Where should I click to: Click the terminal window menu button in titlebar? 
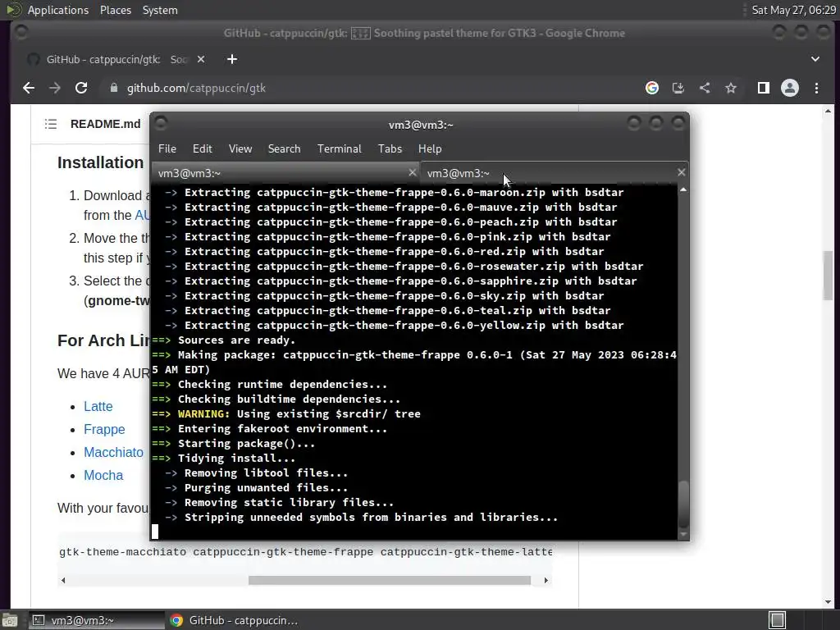(x=161, y=123)
